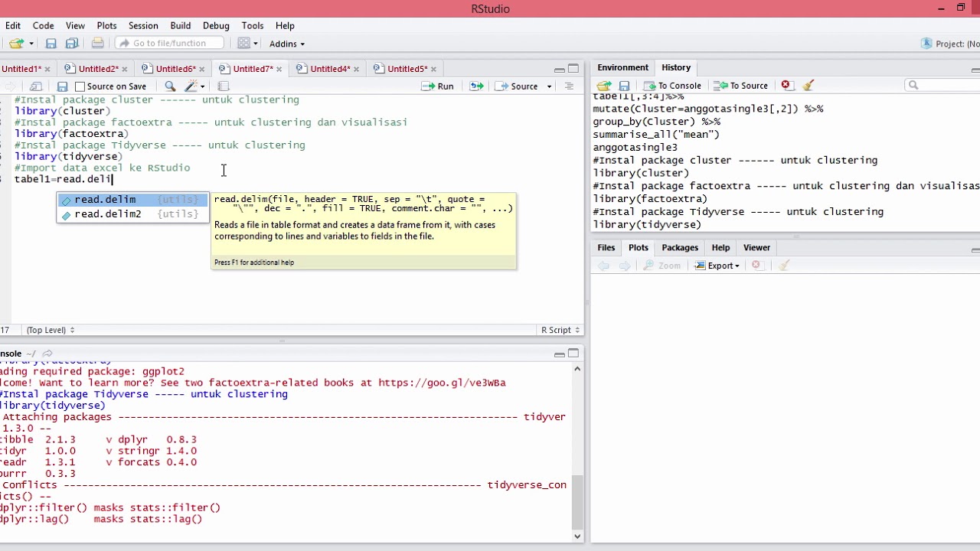
Task: Source the script with the Source button
Action: pyautogui.click(x=518, y=86)
